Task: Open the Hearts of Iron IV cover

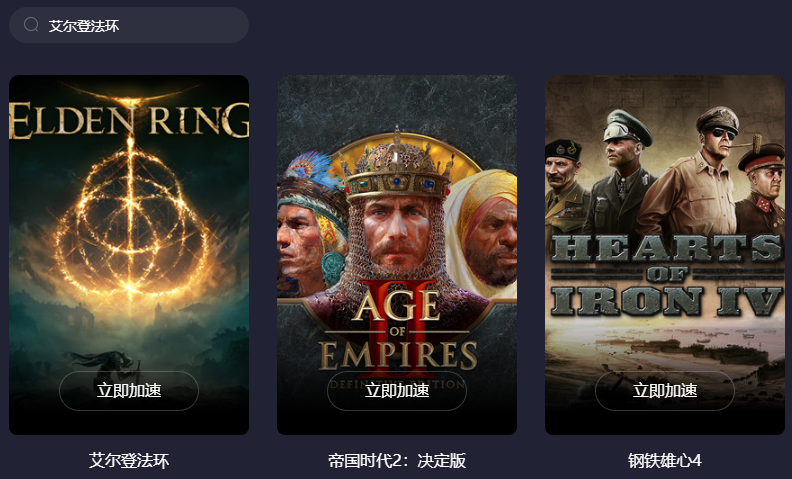Action: 665,255
